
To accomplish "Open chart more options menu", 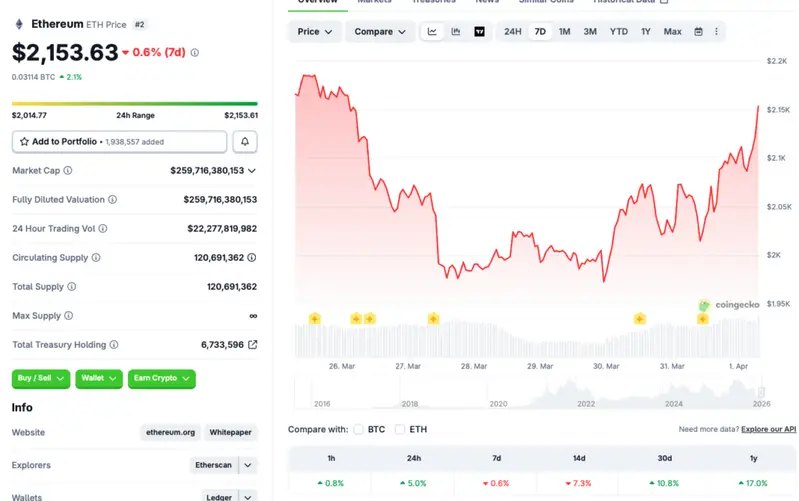I will (716, 32).
